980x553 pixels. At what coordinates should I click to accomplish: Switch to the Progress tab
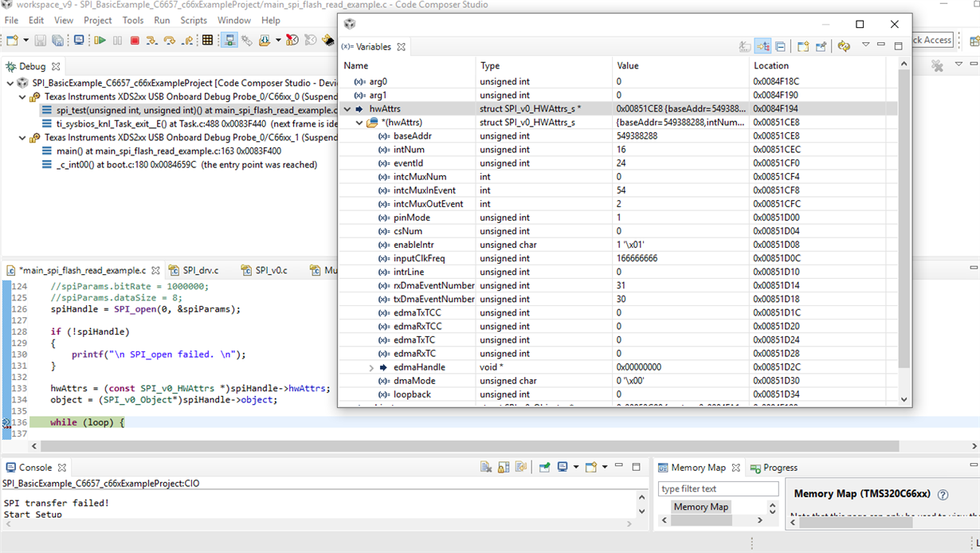tap(774, 468)
